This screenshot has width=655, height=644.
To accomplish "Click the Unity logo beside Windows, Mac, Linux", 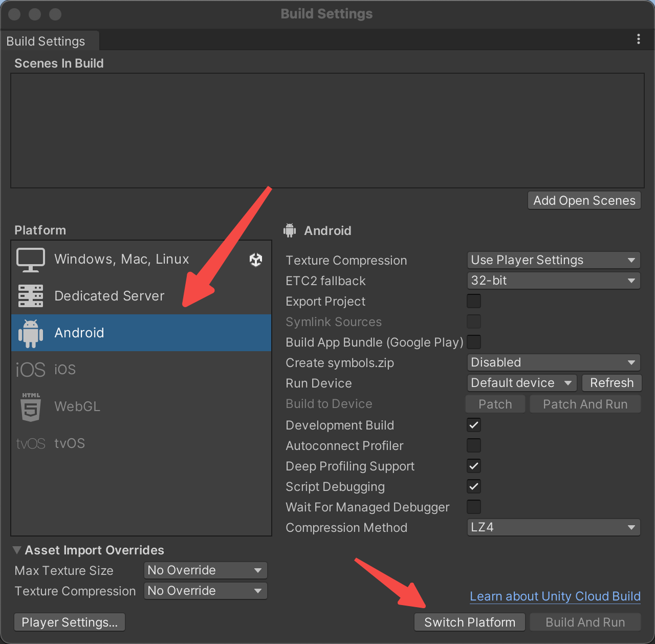I will tap(256, 259).
